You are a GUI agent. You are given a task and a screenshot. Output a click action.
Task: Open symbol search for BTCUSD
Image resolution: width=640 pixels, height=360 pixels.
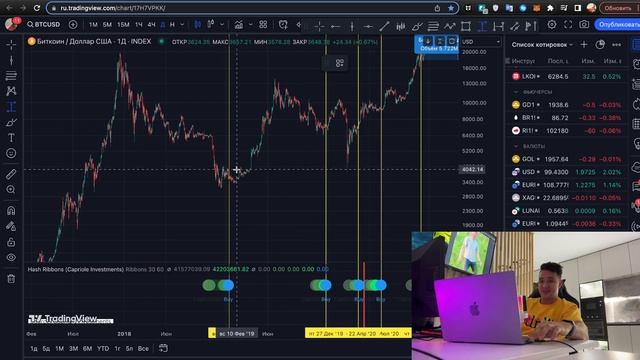point(43,24)
